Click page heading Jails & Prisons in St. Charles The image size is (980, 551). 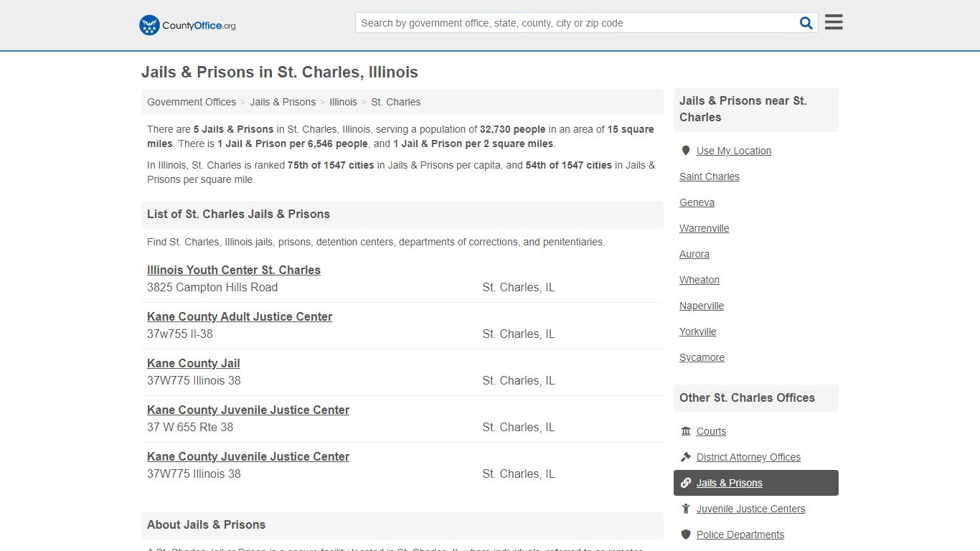(280, 72)
